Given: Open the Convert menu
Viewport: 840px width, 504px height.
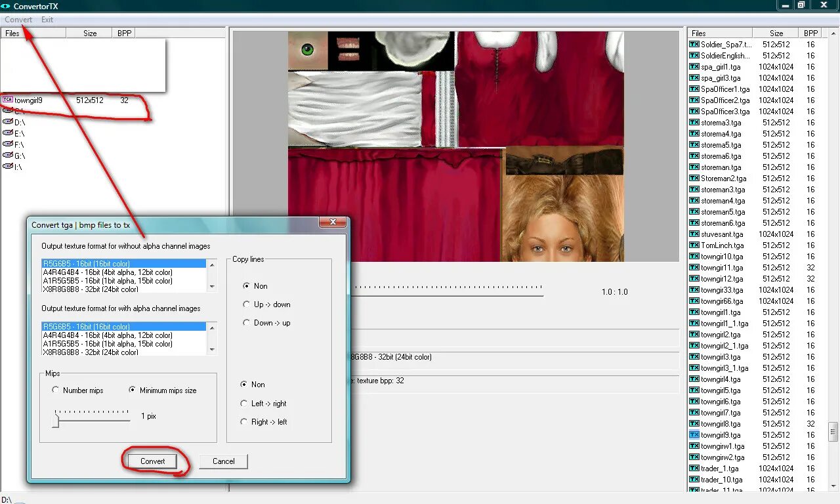Looking at the screenshot, I should pos(18,19).
